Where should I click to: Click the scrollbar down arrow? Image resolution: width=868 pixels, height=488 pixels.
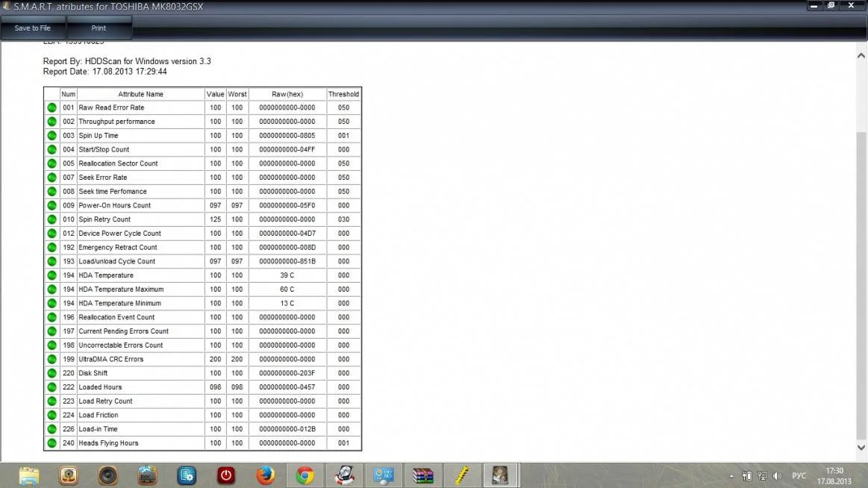coord(861,448)
